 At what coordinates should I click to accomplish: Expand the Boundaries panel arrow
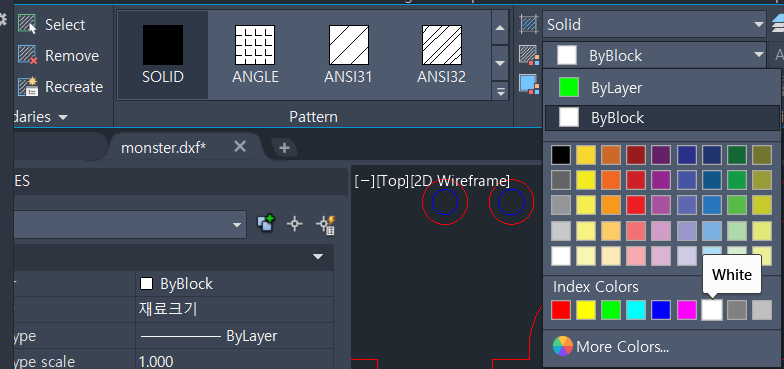[x=63, y=117]
